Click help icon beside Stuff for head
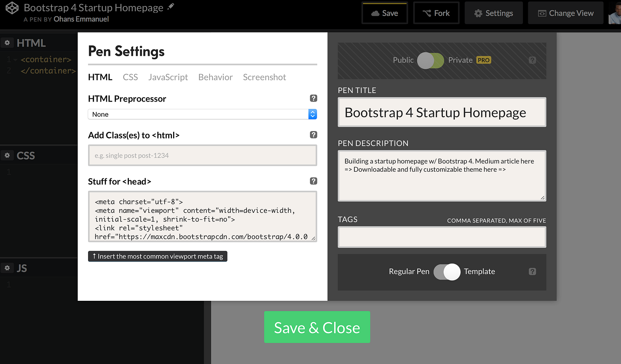This screenshot has height=364, width=621. 314,181
